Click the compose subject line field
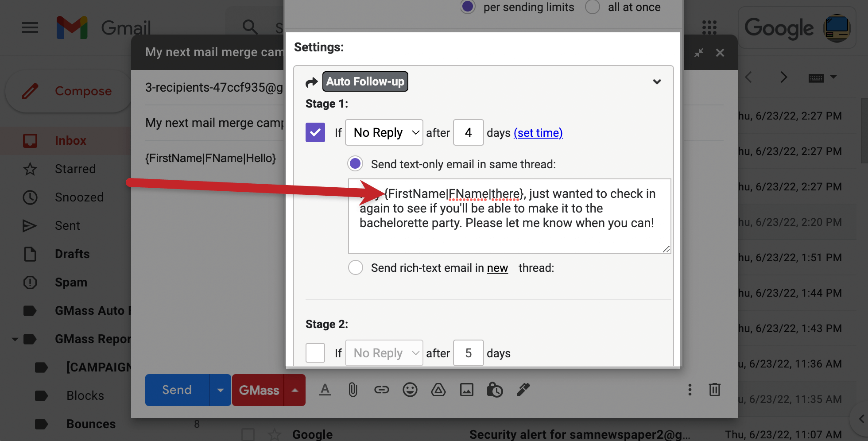Image resolution: width=868 pixels, height=441 pixels. pos(214,123)
